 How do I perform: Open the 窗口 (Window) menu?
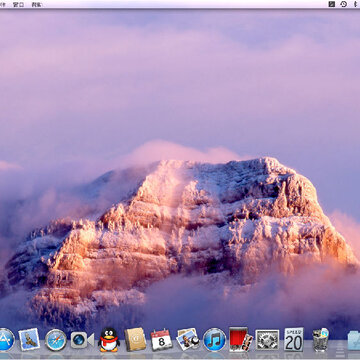(18, 4)
